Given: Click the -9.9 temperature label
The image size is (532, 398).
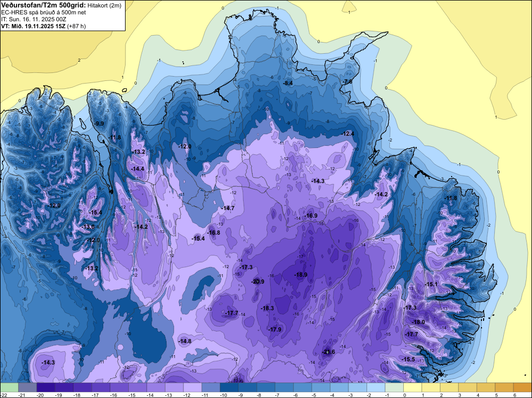Looking at the screenshot, I should (99, 123).
